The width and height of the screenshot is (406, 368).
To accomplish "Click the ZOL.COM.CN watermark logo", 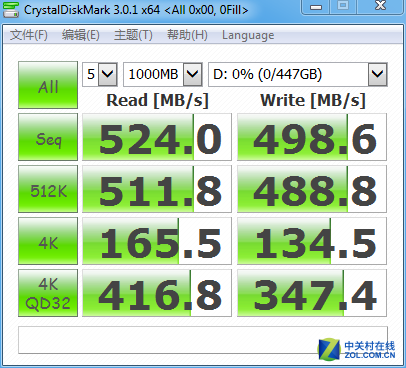I will coord(357,349).
